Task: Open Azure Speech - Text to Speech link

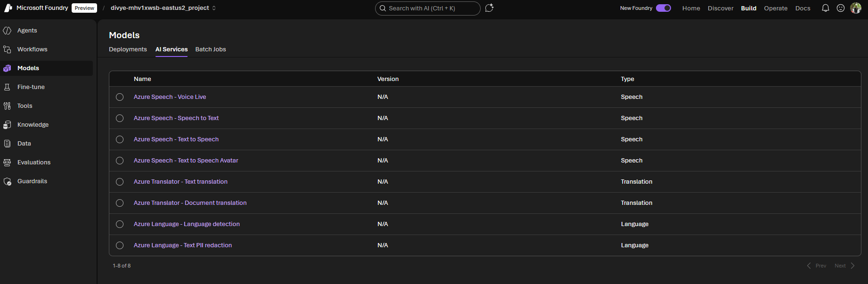Action: point(176,139)
